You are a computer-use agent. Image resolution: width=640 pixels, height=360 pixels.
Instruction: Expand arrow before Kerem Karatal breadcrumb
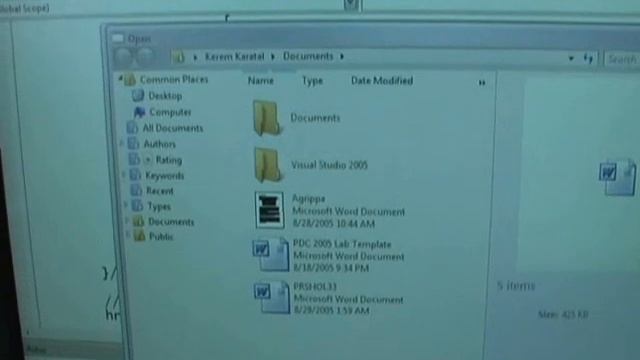(195, 57)
